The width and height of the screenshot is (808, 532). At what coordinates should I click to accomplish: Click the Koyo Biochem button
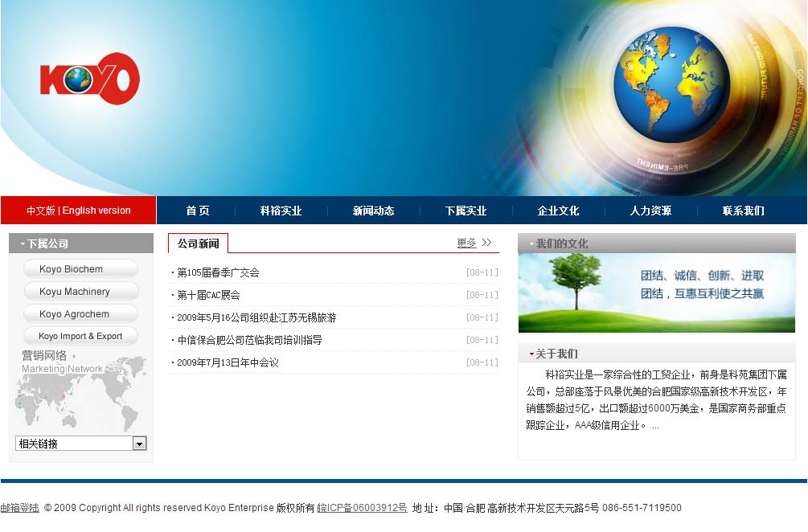click(x=80, y=269)
